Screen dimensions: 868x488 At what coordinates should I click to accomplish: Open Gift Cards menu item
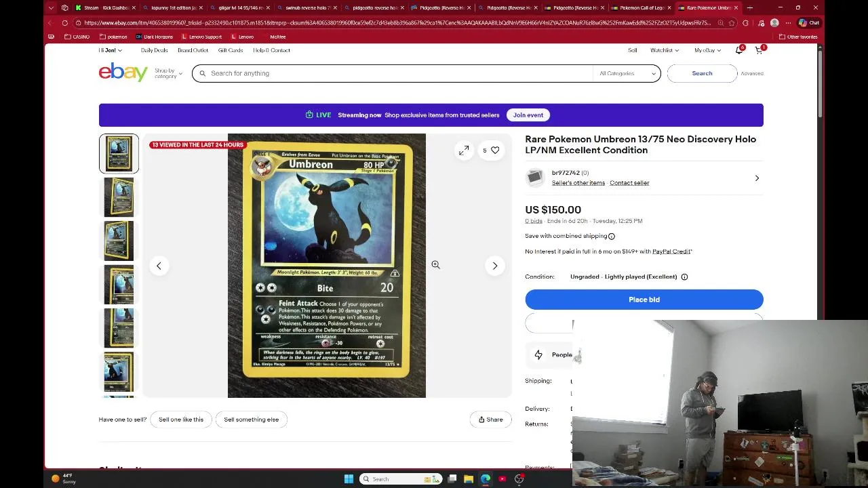pos(231,50)
